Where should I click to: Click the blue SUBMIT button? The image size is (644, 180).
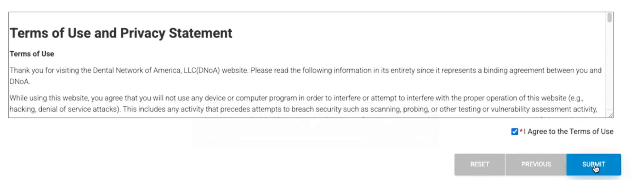(593, 164)
